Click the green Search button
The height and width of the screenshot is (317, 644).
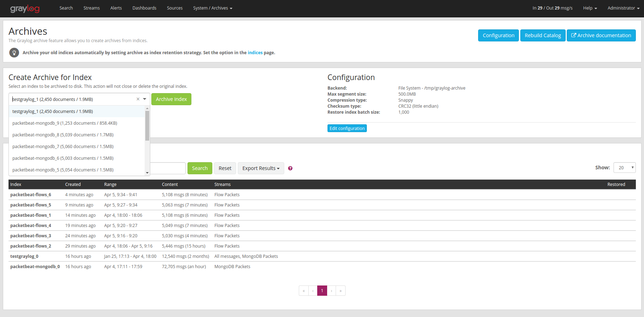pyautogui.click(x=200, y=168)
